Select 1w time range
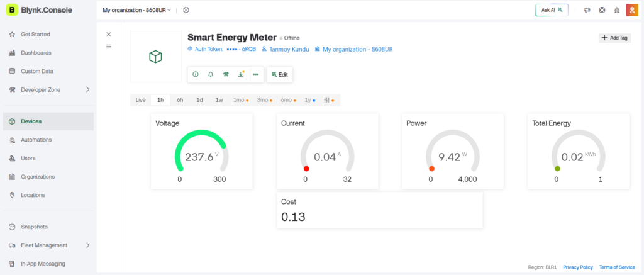644x275 pixels. coord(219,100)
